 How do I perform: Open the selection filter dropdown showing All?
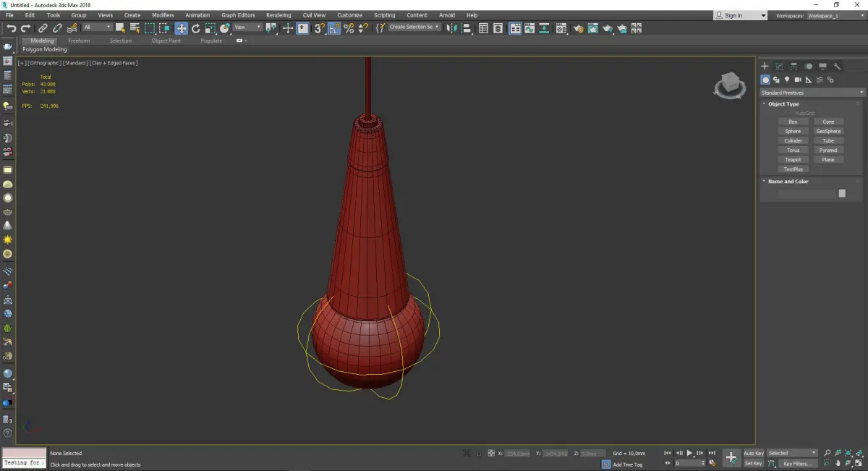pyautogui.click(x=97, y=27)
